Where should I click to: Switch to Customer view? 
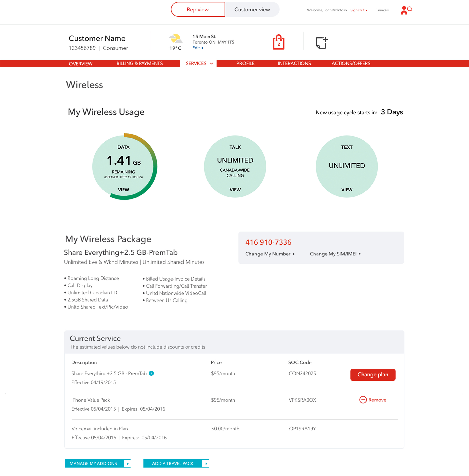tap(252, 10)
